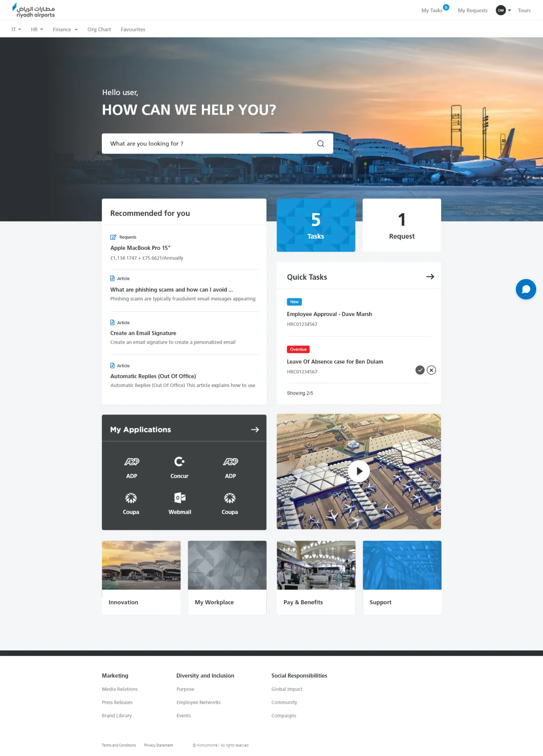Open My Requests in header
This screenshot has height=756, width=543.
point(473,11)
